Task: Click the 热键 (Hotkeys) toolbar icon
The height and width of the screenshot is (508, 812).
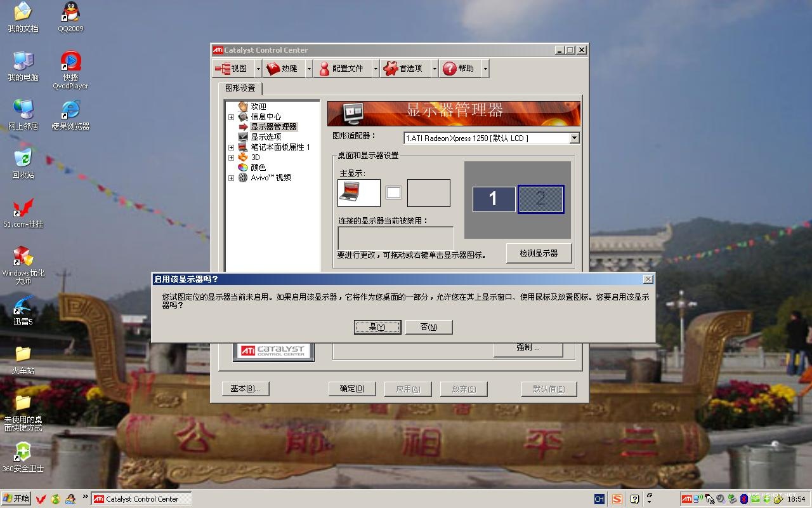Action: click(282, 69)
